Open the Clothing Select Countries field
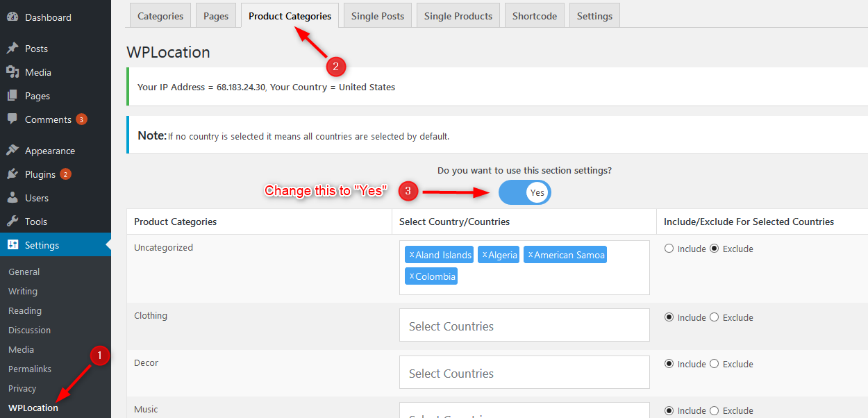The height and width of the screenshot is (418, 868). pyautogui.click(x=524, y=326)
